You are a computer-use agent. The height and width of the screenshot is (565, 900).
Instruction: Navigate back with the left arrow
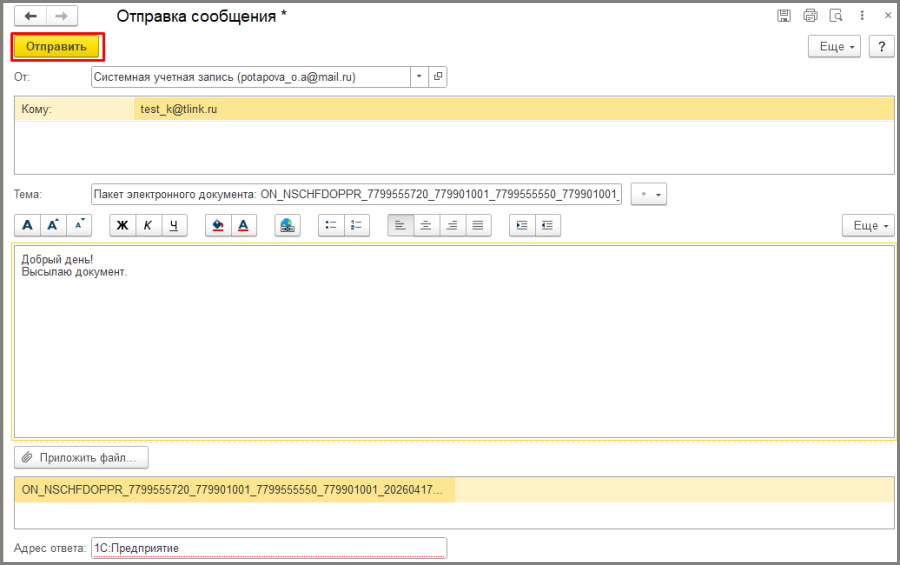30,17
